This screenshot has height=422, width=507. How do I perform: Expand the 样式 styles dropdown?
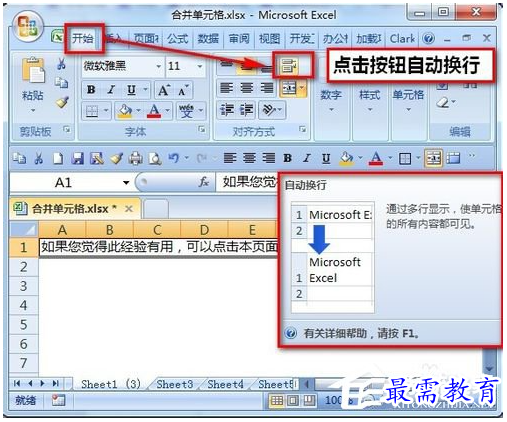(370, 110)
